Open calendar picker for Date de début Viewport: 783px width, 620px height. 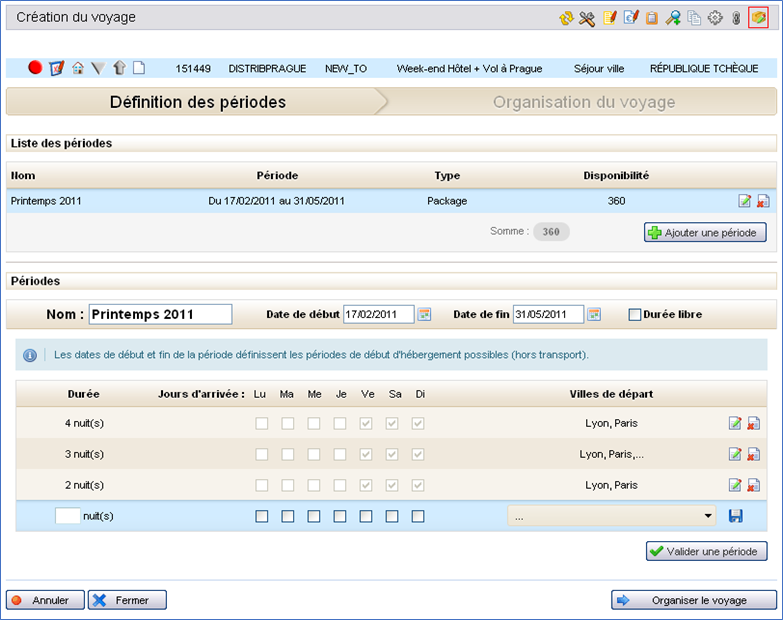pos(425,314)
